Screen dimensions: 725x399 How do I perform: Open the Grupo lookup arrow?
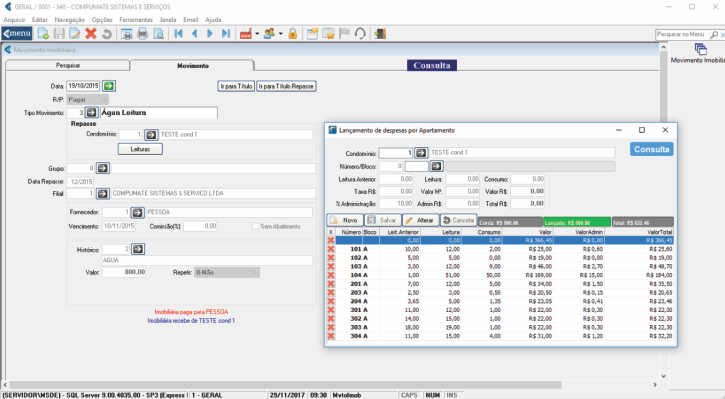point(103,168)
